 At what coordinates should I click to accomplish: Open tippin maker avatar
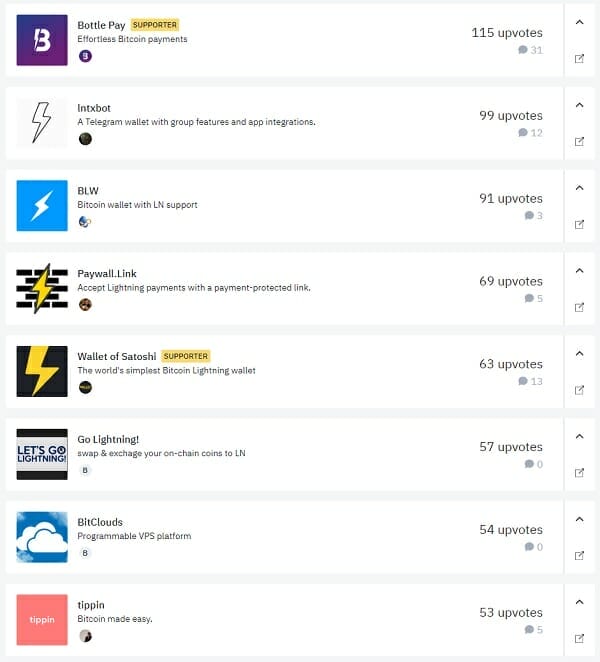pos(85,635)
